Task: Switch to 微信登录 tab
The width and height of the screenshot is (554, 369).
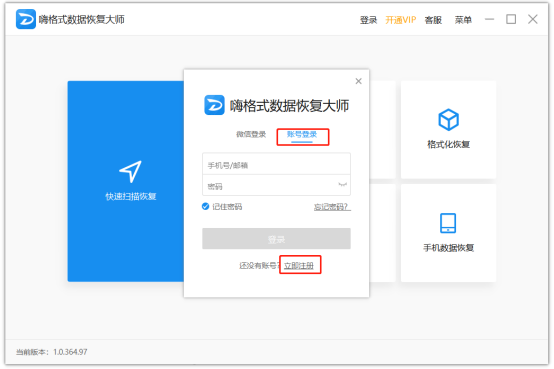Action: point(251,134)
